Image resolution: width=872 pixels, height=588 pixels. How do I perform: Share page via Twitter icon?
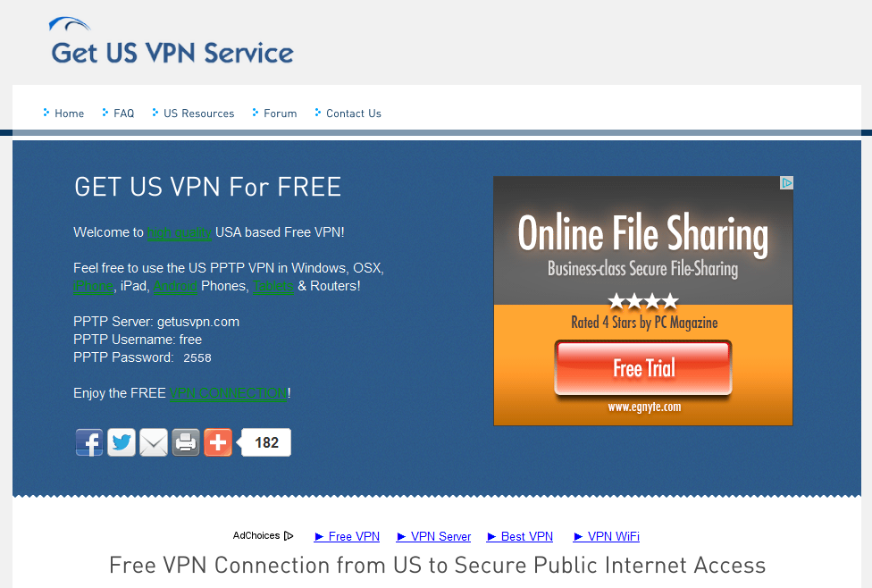click(122, 443)
